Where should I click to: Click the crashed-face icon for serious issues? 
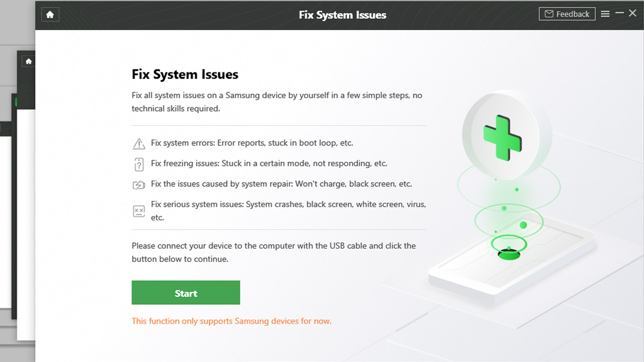tap(139, 211)
